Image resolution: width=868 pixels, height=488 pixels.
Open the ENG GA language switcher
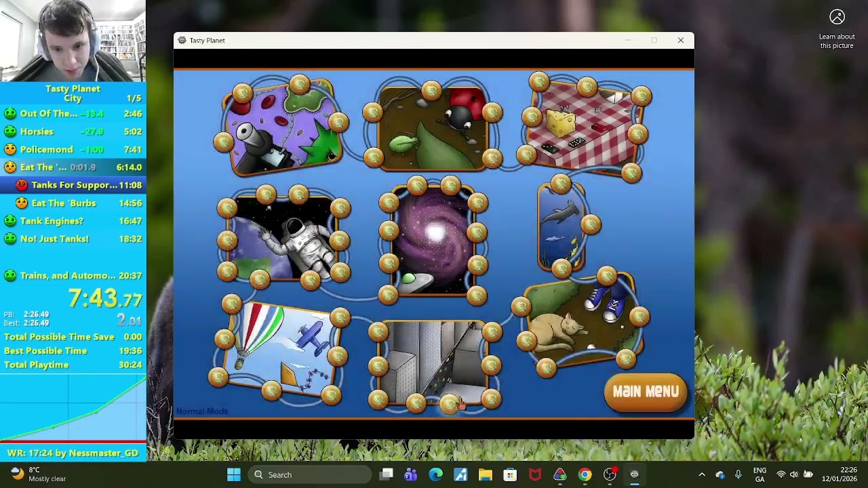[x=759, y=474]
